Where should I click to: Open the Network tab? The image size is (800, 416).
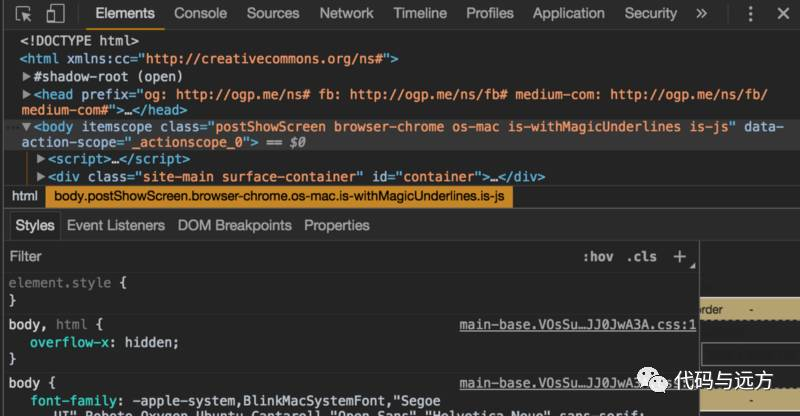(346, 13)
